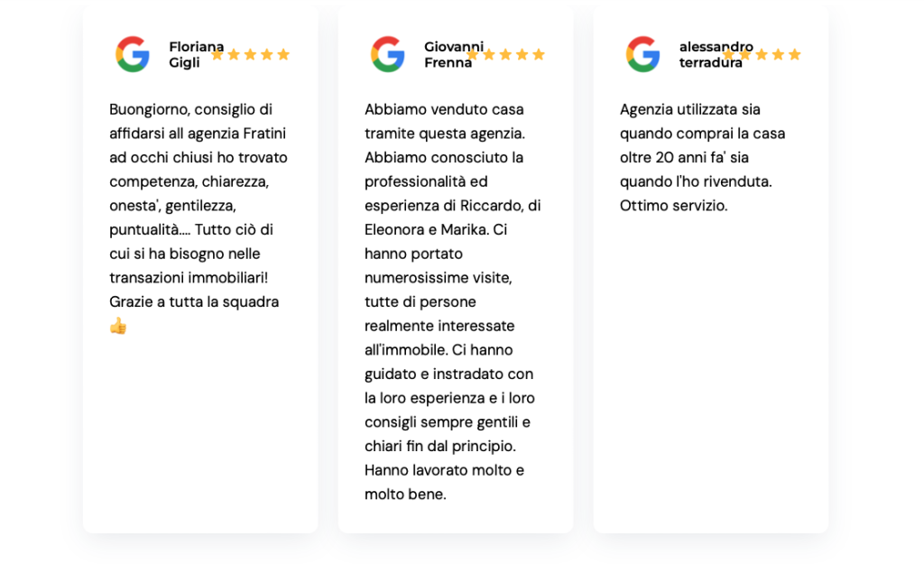Click "Agenzia utilizzata sia" opening line

tap(689, 110)
